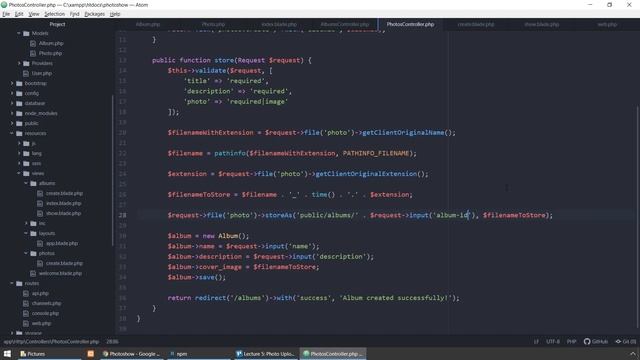Switch to the Album.php editor tab
The height and width of the screenshot is (360, 640).
tap(148, 24)
